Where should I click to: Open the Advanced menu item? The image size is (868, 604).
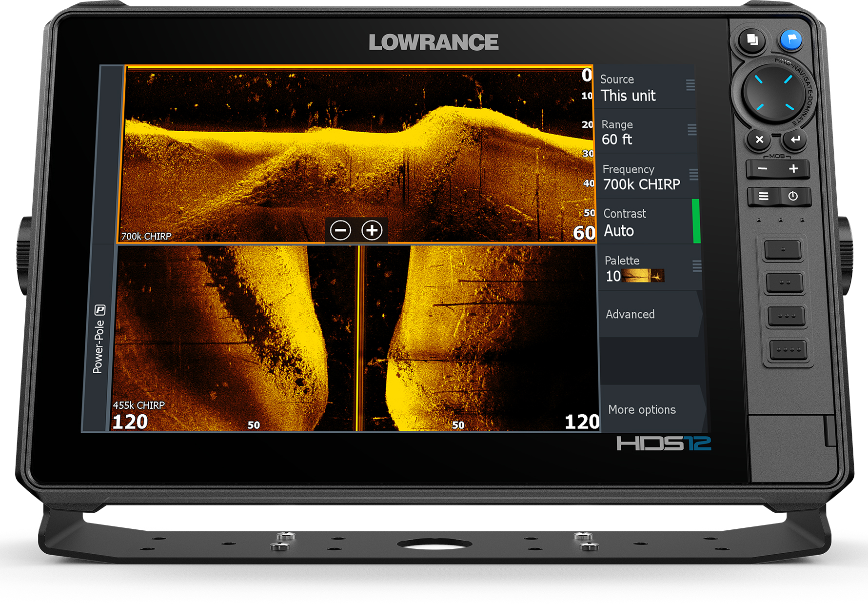click(x=649, y=314)
